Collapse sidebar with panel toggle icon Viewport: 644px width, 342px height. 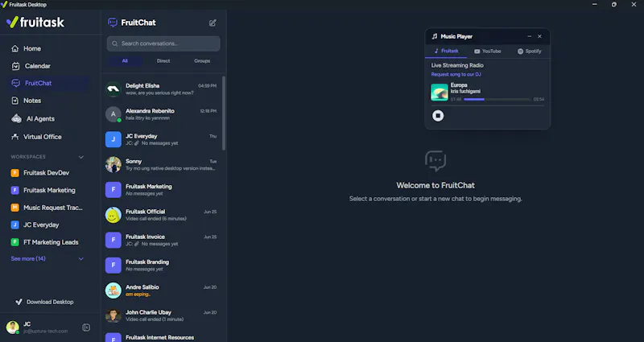tap(86, 328)
